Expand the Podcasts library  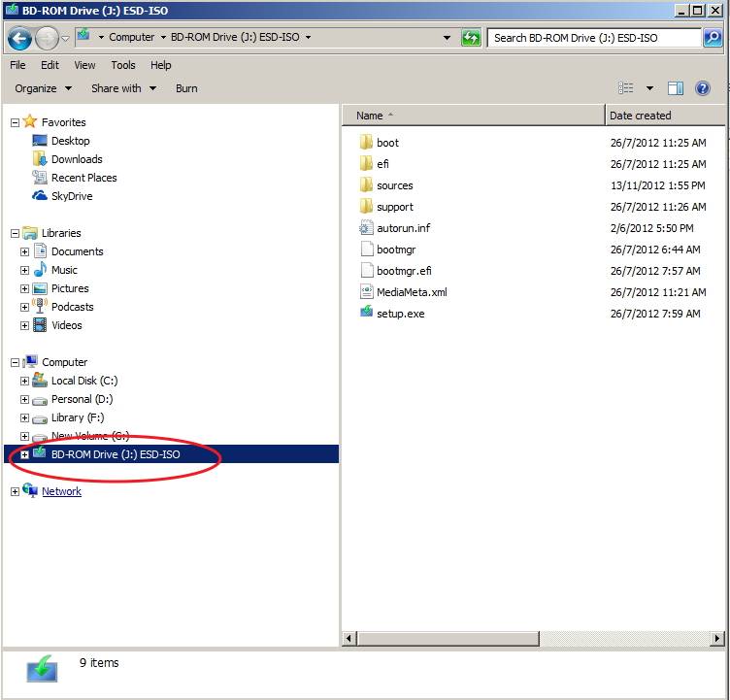[24, 308]
